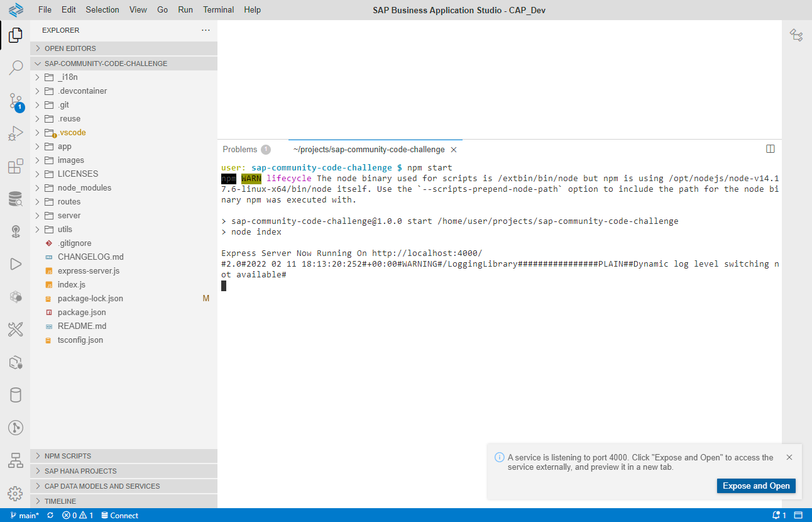Open the Extensions blocks icon
Screen dimensions: 812x522
pyautogui.click(x=16, y=167)
